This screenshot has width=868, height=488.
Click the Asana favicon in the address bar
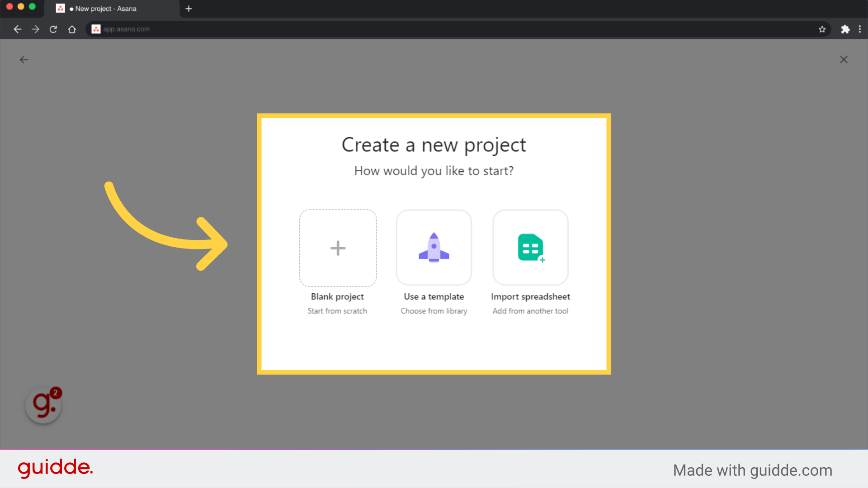pos(96,29)
